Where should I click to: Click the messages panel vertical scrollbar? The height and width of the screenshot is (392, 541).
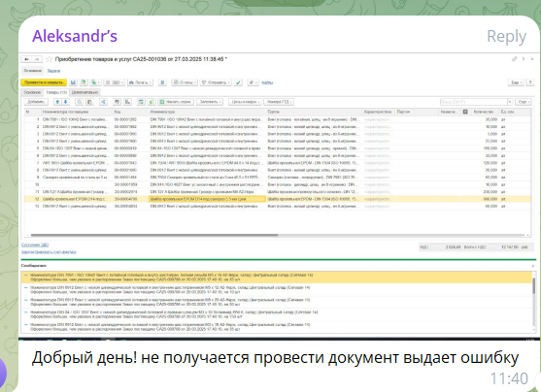534,286
